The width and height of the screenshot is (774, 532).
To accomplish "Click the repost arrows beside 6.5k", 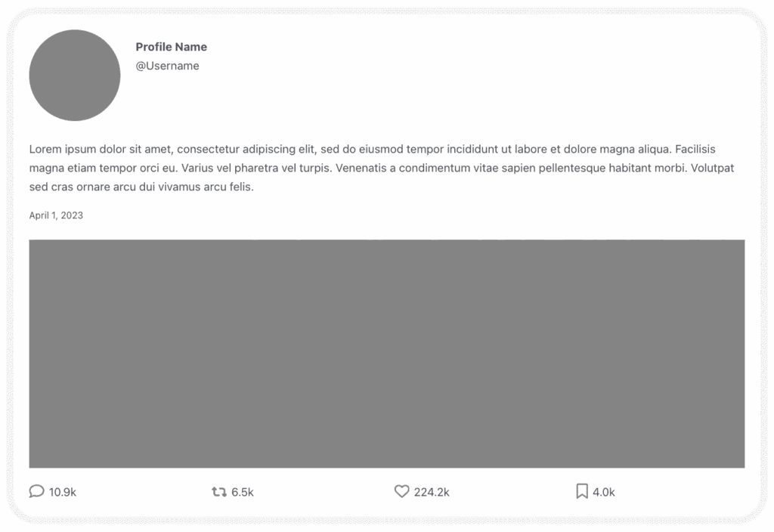I will tap(218, 491).
